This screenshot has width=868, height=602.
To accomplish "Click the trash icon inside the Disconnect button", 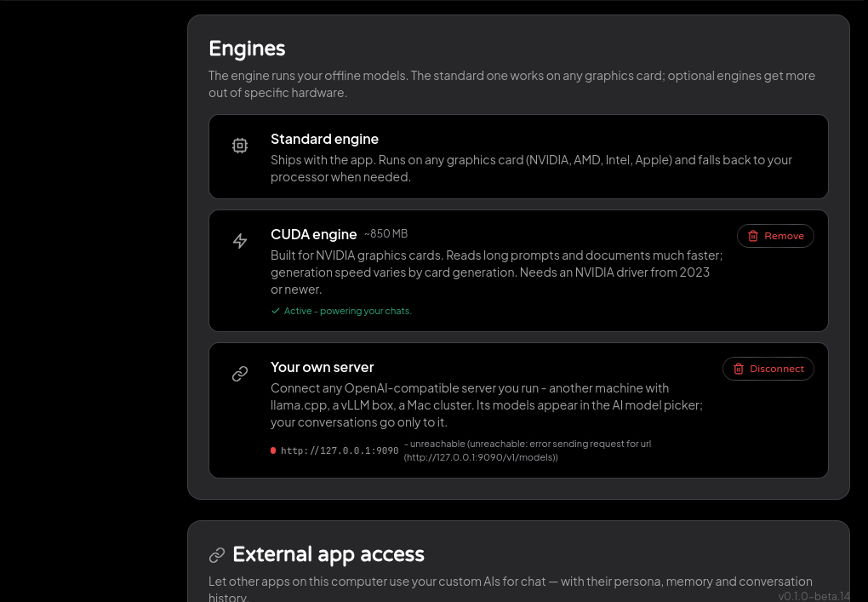I will point(739,369).
